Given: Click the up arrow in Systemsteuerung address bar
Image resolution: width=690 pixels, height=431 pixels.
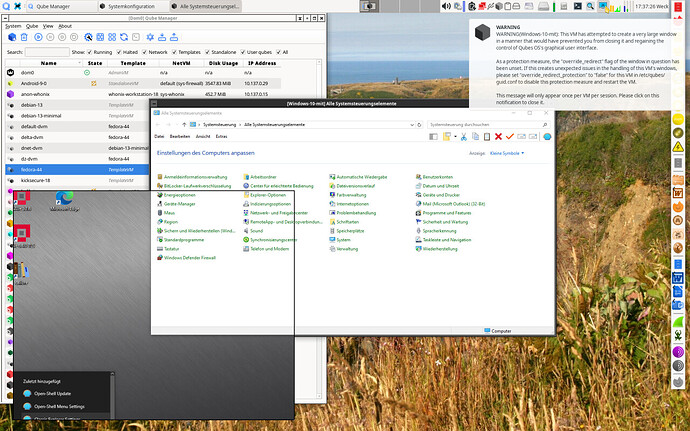Looking at the screenshot, I should coord(184,125).
